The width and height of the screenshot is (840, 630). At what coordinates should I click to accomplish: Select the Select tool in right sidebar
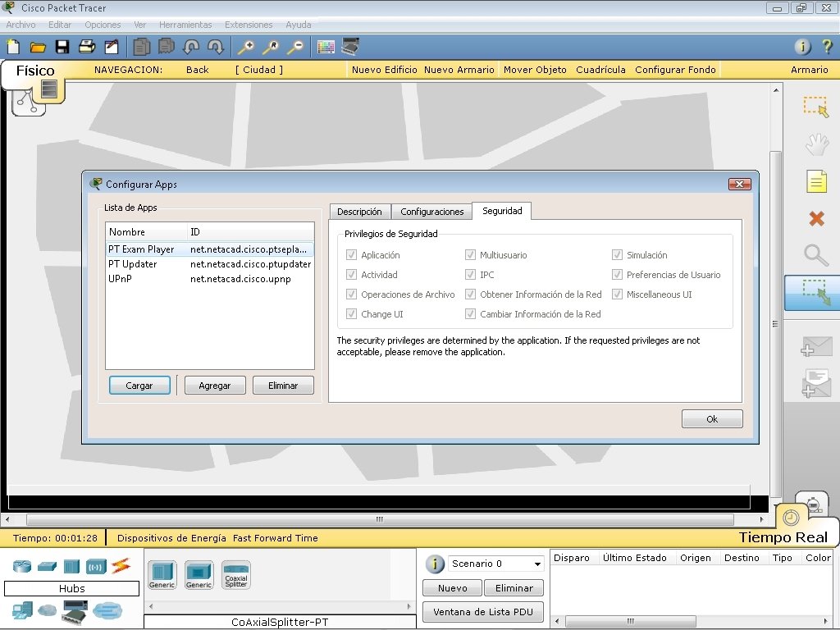click(x=816, y=106)
